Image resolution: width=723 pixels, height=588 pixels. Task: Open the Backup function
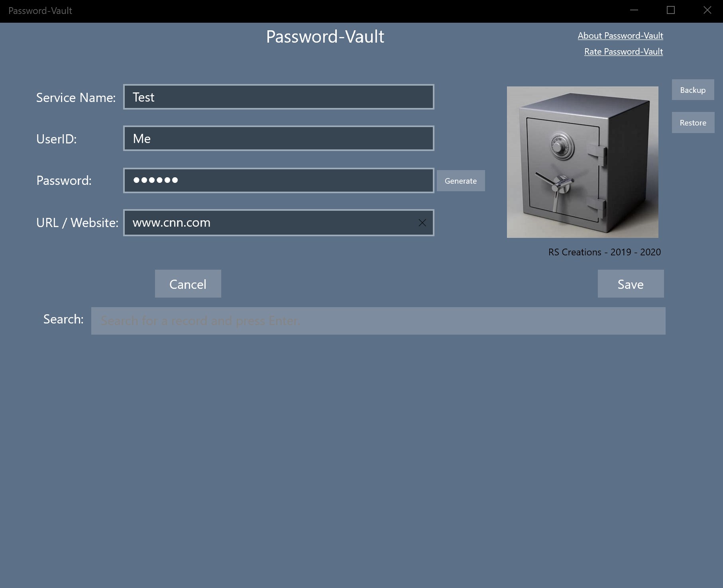[x=693, y=90]
